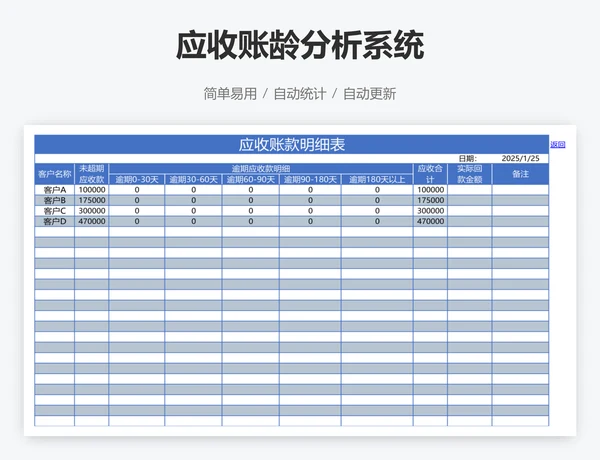600x460 pixels.
Task: Select 客户D's 逾期0-30天 zero cell
Action: [x=137, y=221]
